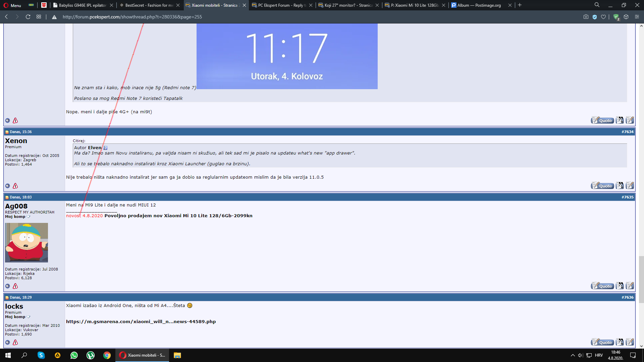Reload the forum page

tap(28, 17)
